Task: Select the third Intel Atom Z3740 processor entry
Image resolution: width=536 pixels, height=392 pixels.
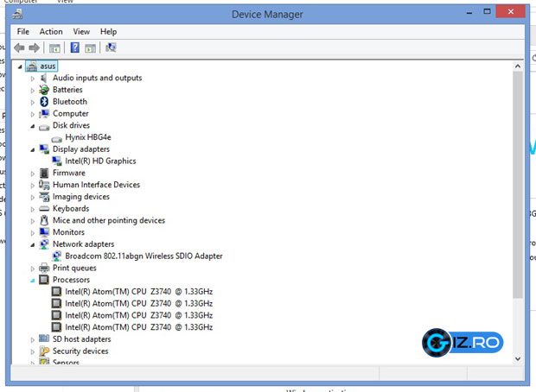Action: (139, 315)
